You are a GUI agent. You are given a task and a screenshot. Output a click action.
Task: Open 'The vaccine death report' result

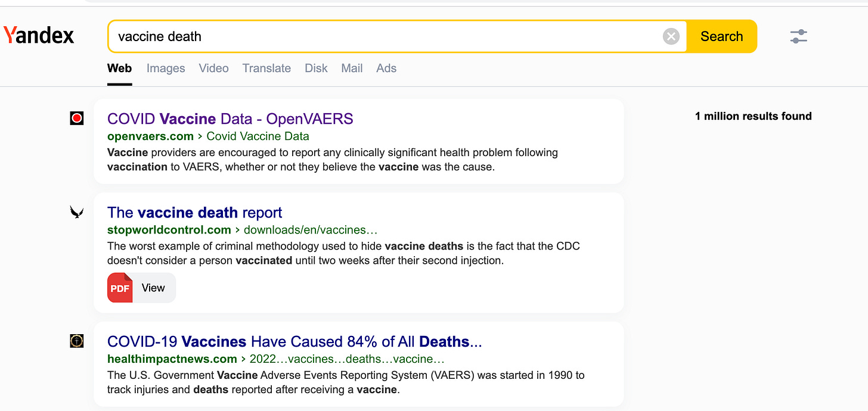(x=194, y=213)
